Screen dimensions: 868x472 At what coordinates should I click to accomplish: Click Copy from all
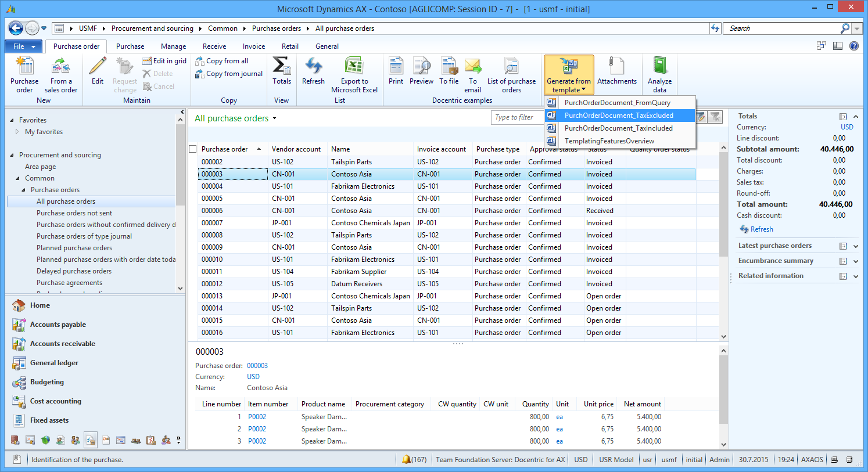click(x=222, y=61)
